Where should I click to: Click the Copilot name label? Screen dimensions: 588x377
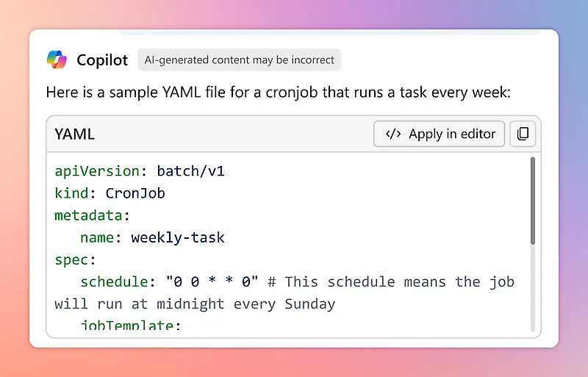(x=102, y=60)
